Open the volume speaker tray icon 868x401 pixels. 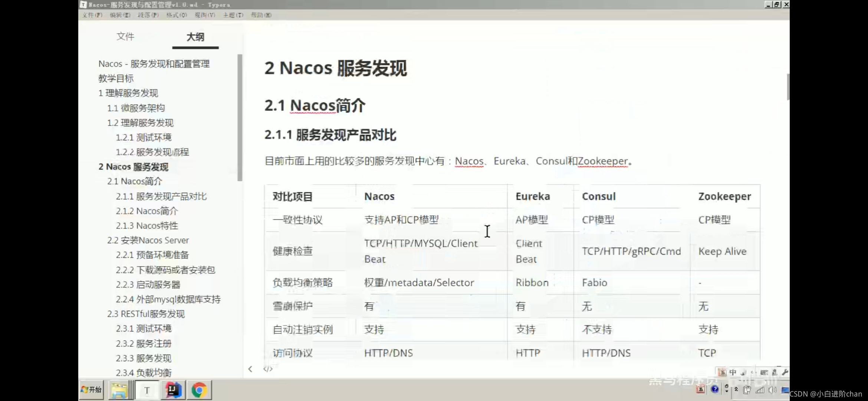[772, 390]
